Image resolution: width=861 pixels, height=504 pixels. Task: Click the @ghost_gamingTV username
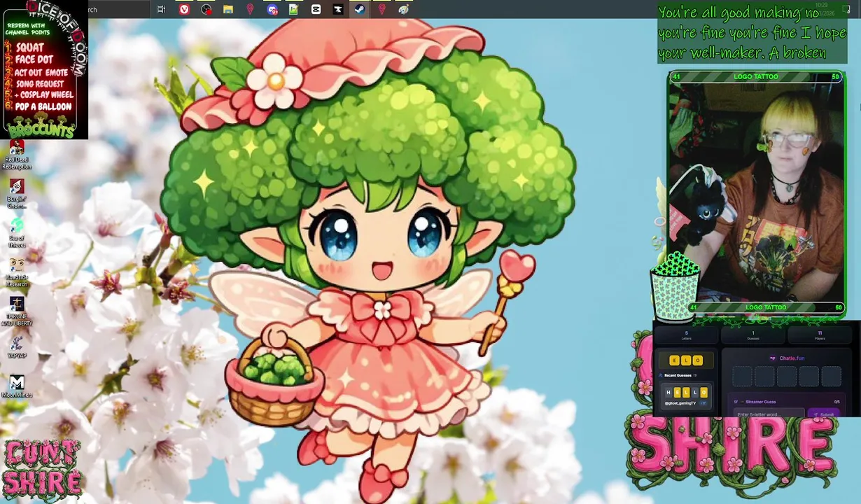click(x=680, y=403)
